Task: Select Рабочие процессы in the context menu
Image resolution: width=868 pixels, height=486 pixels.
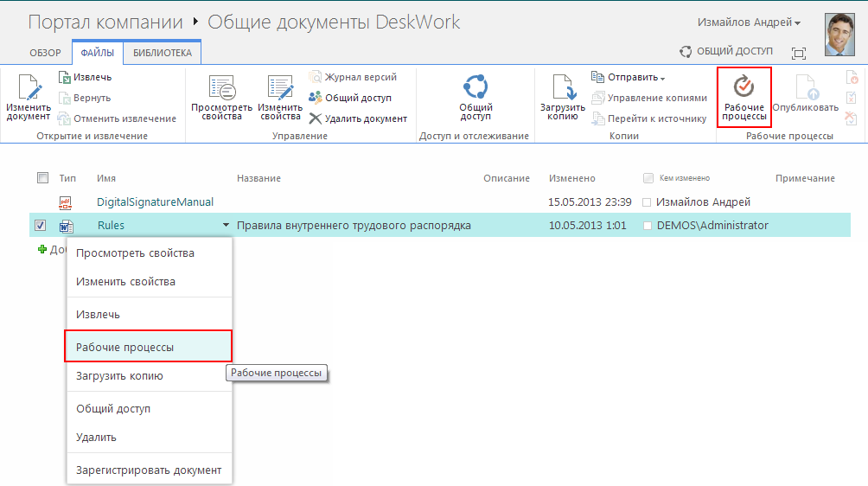Action: (148, 347)
